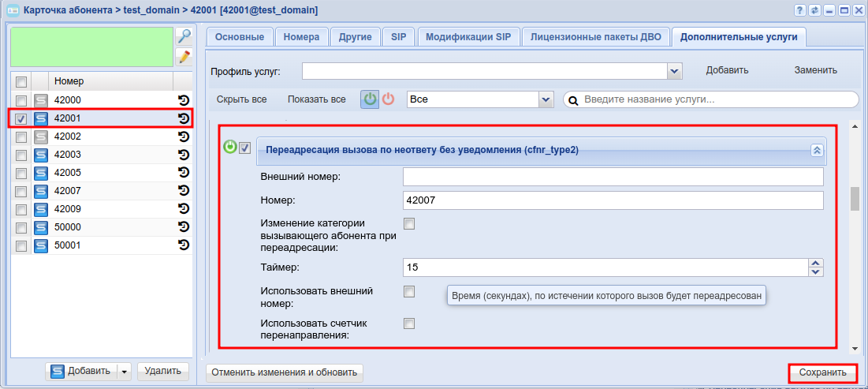
Task: Click the SIP icon of subscriber 42009
Action: [x=40, y=209]
